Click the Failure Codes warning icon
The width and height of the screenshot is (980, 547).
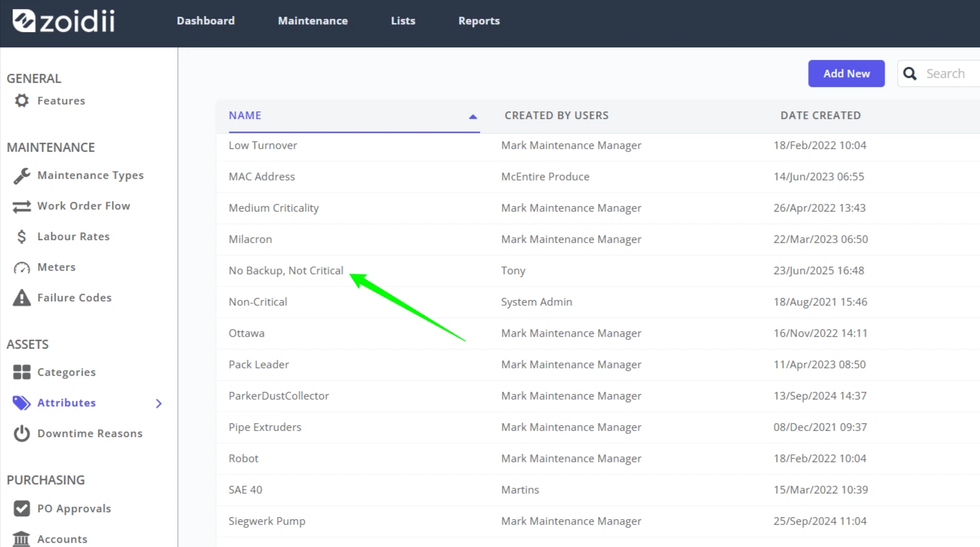tap(22, 298)
